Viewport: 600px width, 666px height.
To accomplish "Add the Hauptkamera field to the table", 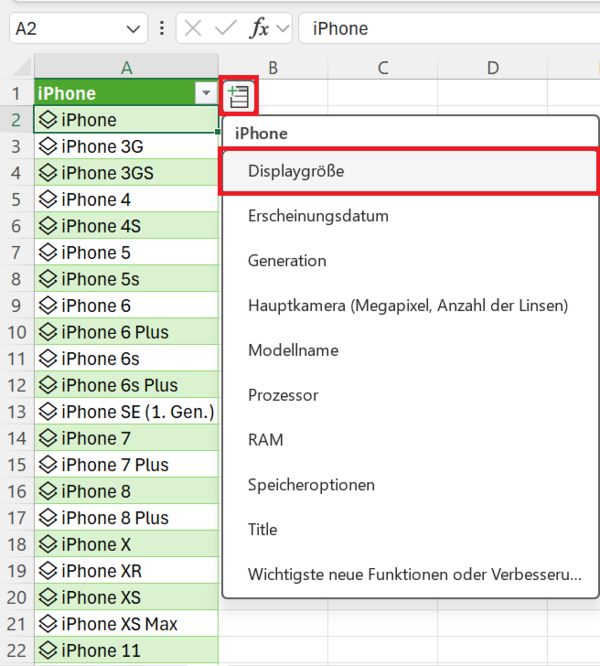I will tap(407, 305).
